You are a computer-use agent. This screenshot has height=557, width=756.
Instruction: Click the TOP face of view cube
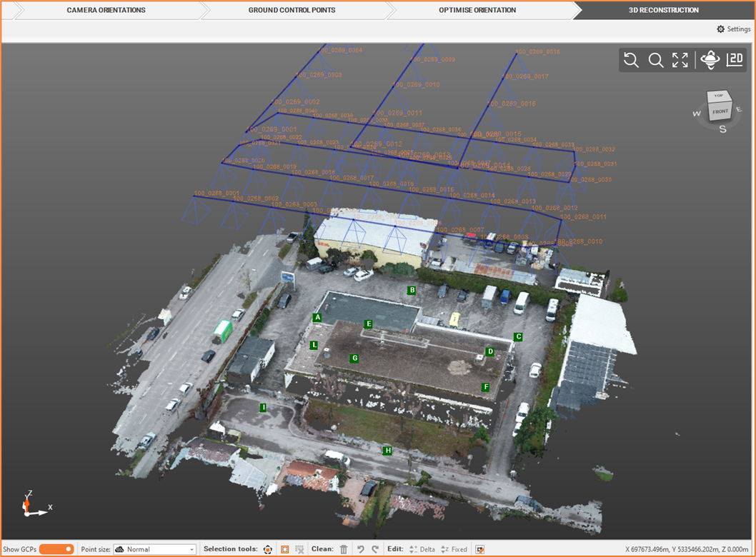click(718, 96)
